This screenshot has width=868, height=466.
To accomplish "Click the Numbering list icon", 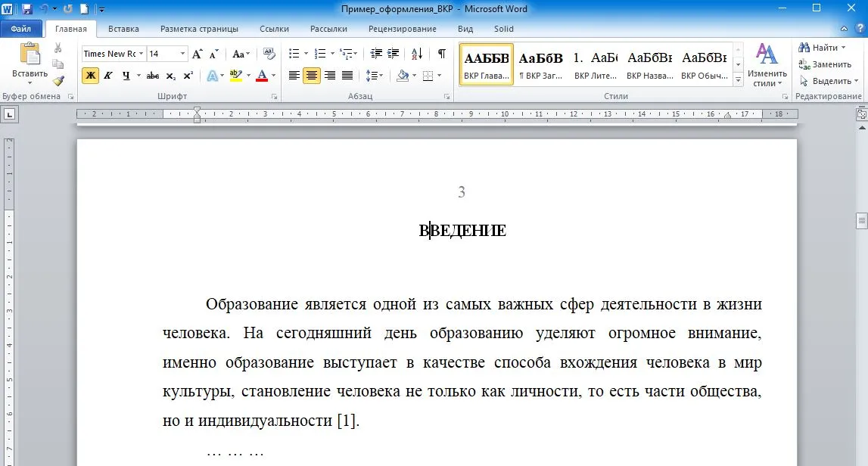I will pyautogui.click(x=320, y=54).
